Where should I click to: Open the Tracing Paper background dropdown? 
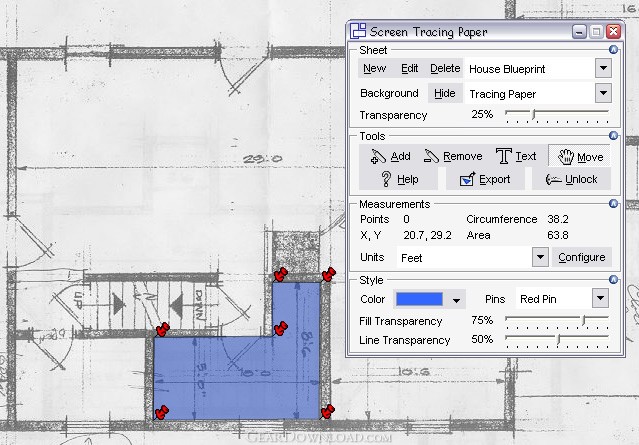coord(603,93)
